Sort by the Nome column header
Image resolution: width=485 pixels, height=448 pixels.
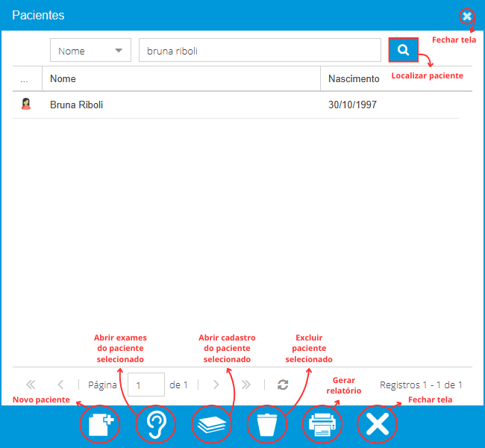click(x=181, y=78)
